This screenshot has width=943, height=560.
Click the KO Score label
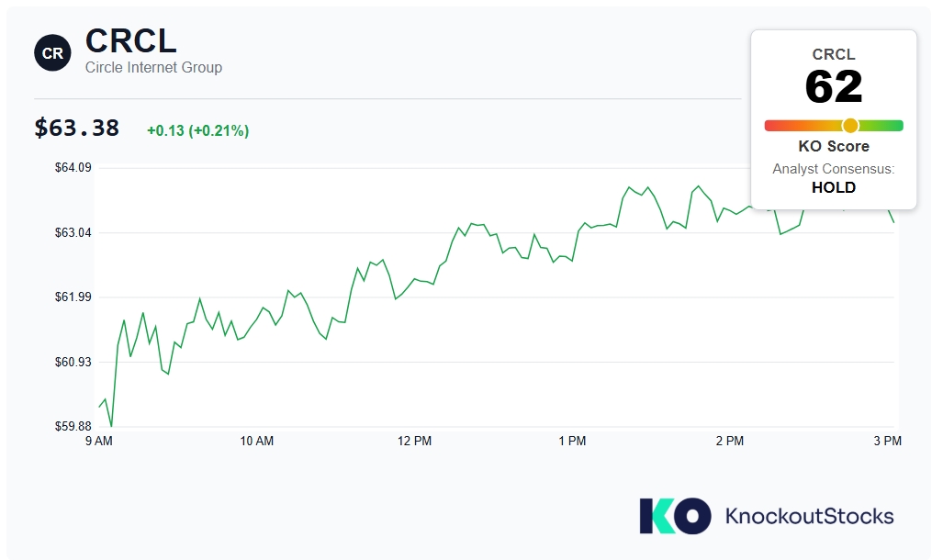tap(834, 146)
